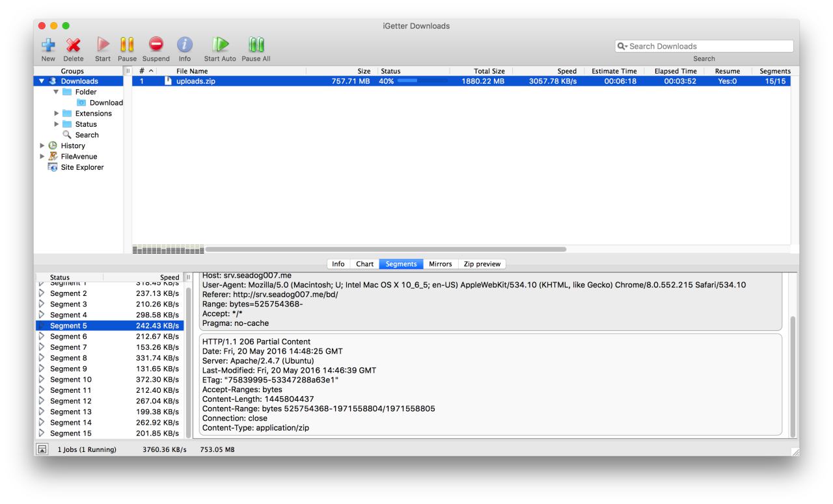Expand the Extensions group
The height and width of the screenshot is (504, 833).
[x=57, y=114]
